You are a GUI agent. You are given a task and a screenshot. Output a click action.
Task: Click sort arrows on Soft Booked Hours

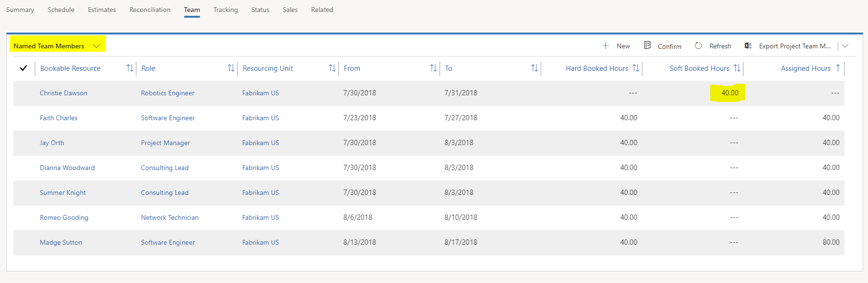coord(737,68)
